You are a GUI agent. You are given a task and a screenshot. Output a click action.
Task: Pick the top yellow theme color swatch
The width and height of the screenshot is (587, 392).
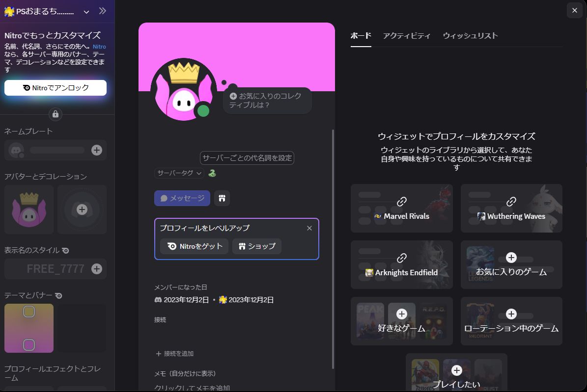click(29, 312)
